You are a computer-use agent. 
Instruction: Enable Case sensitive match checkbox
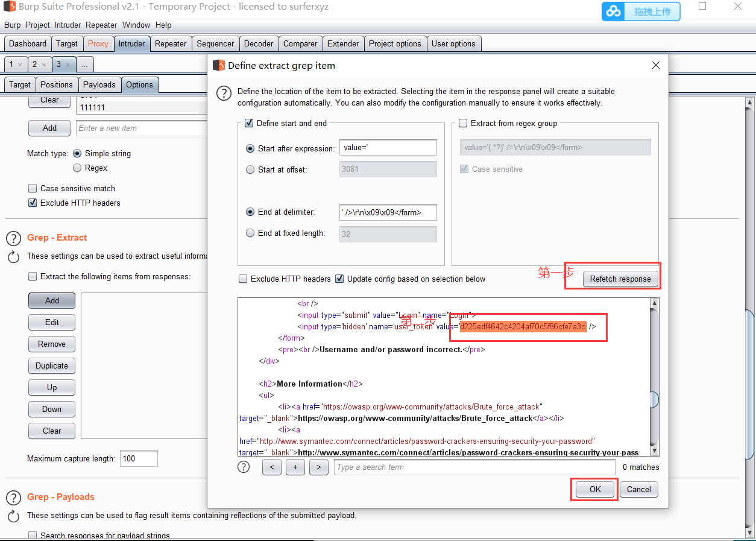pyautogui.click(x=33, y=189)
